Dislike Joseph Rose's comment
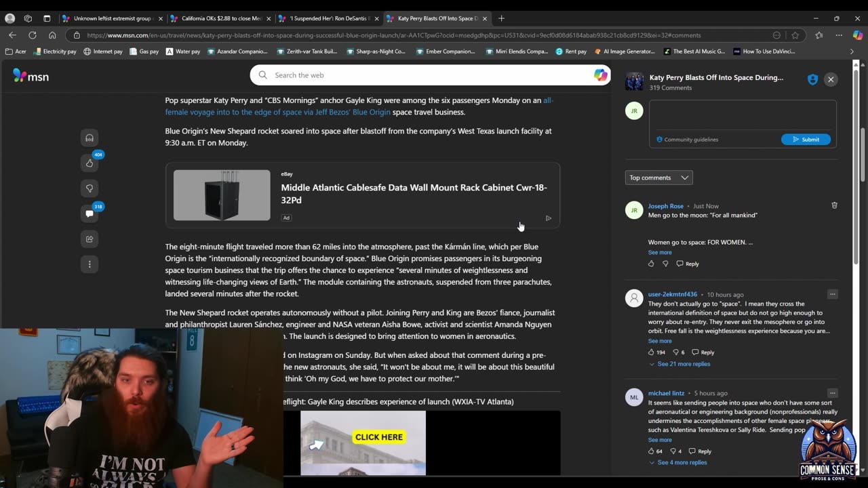The height and width of the screenshot is (488, 868). pos(665,264)
